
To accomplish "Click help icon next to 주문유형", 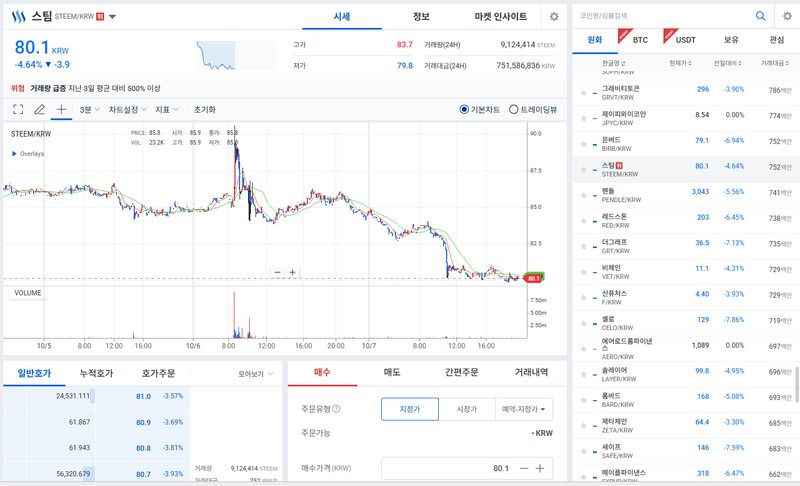I will pos(336,408).
